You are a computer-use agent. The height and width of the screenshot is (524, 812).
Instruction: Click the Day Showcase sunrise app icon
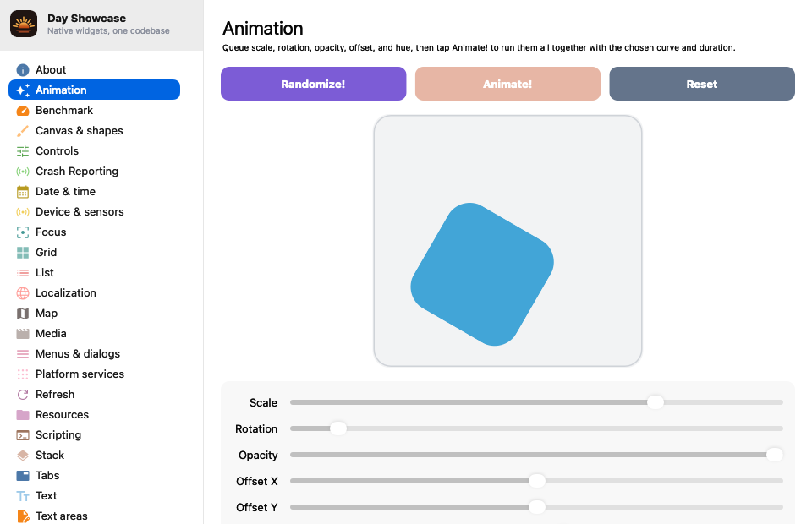pyautogui.click(x=24, y=24)
